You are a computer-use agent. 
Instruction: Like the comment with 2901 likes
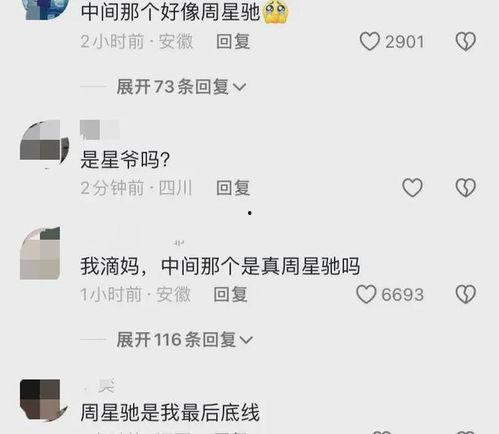(370, 41)
